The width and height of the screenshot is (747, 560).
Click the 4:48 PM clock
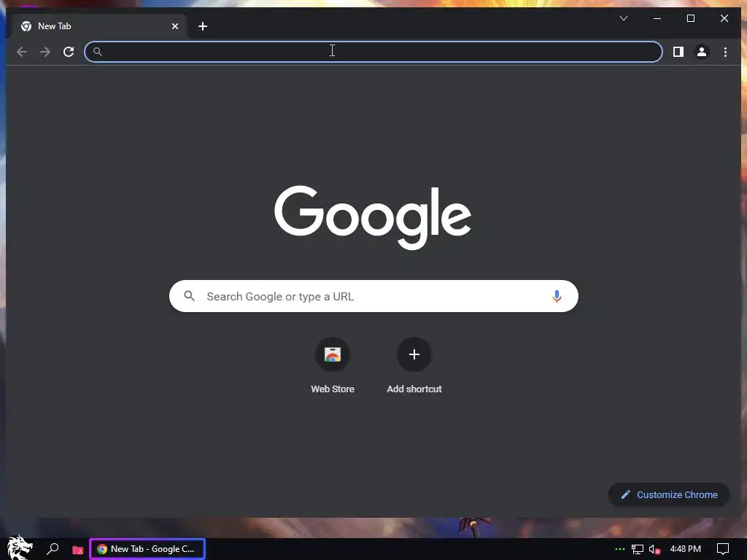(x=685, y=549)
